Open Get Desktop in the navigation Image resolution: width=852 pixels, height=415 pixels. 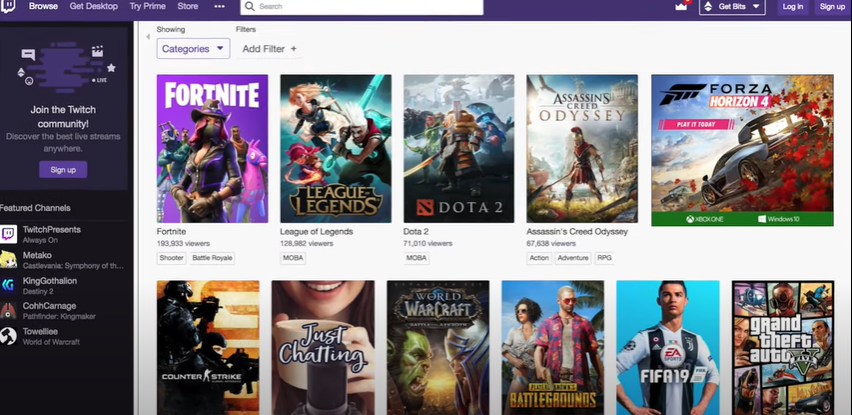pos(93,7)
